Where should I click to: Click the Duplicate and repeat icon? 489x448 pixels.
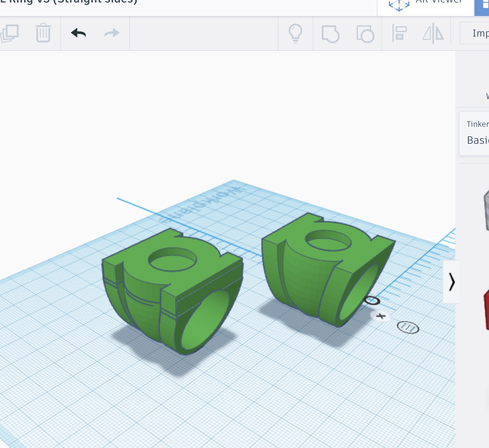point(9,33)
